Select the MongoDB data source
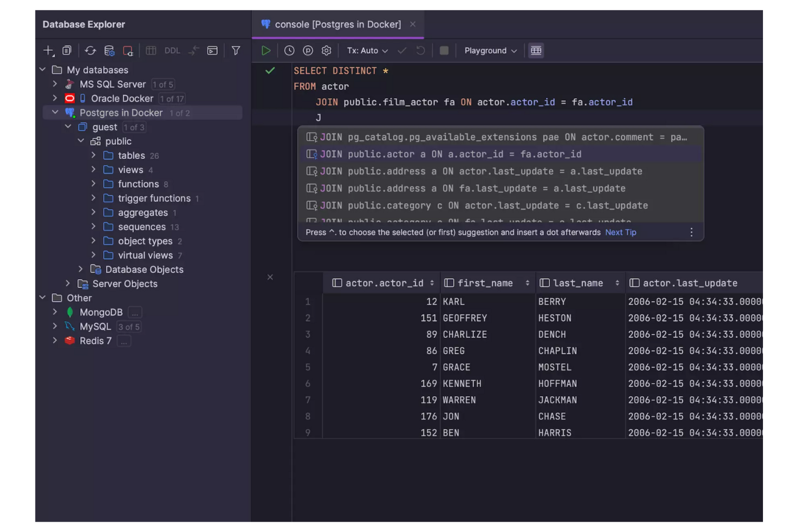798x532 pixels. click(101, 313)
